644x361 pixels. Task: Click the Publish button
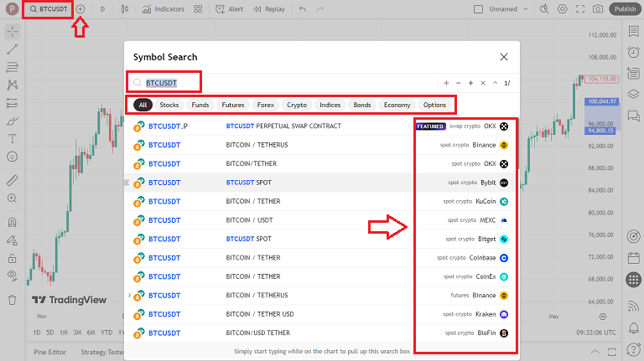tap(625, 9)
